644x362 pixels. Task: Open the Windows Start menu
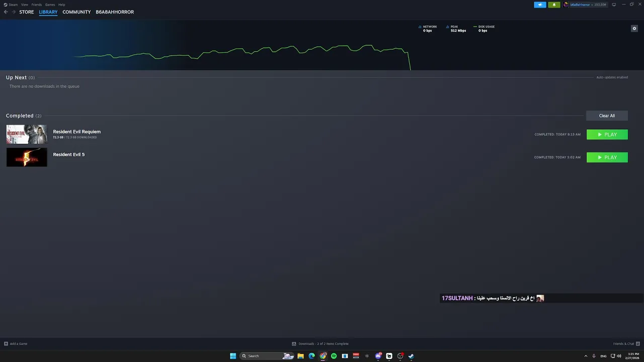click(x=233, y=356)
